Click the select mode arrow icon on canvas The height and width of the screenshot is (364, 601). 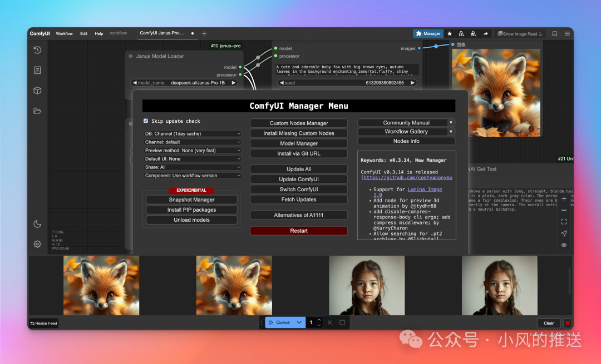coord(564,233)
